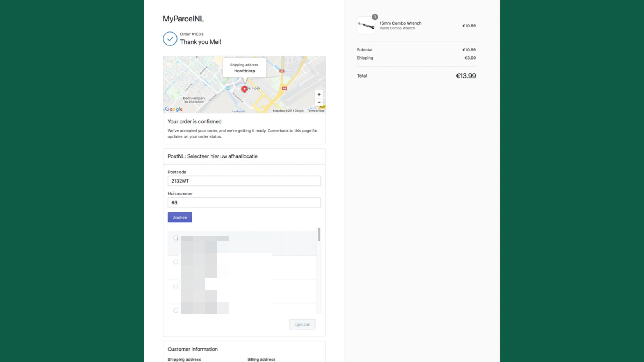This screenshot has width=644, height=362.
Task: Click the Zoeken button
Action: click(180, 217)
